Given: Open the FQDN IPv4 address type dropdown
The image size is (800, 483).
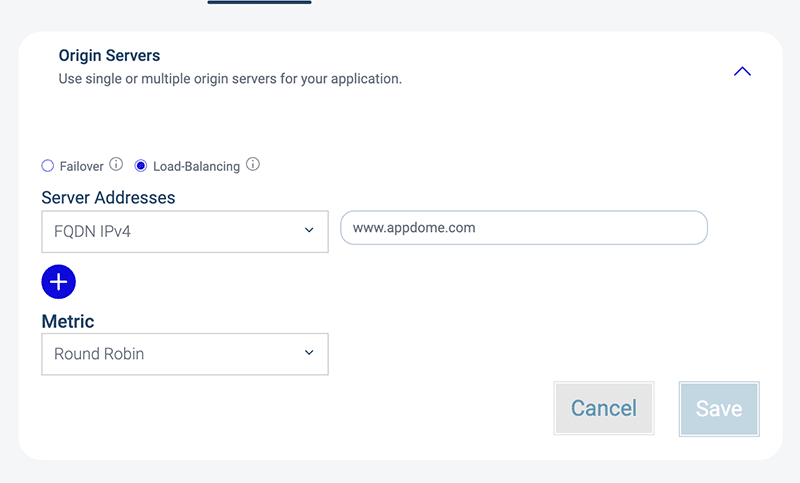Looking at the screenshot, I should click(x=184, y=231).
